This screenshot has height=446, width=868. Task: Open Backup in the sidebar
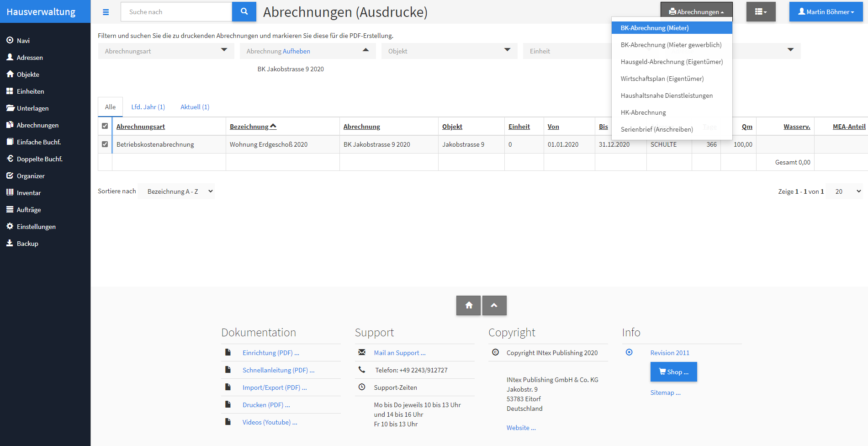click(27, 244)
